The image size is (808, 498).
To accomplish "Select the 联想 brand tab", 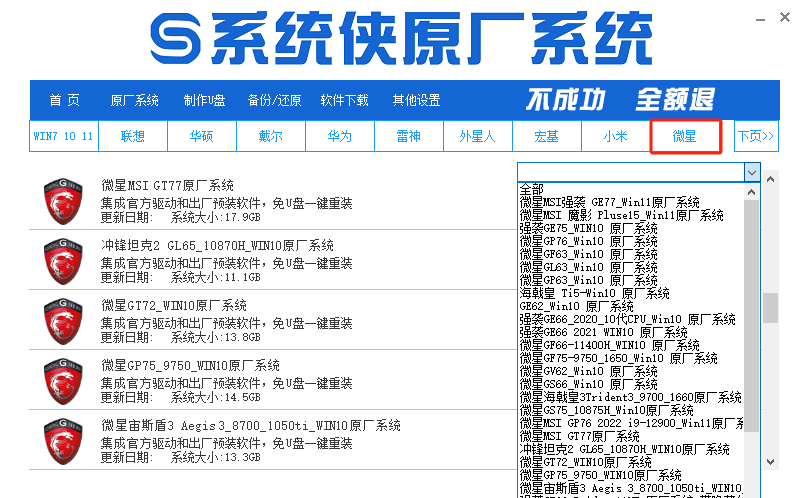I will (132, 136).
